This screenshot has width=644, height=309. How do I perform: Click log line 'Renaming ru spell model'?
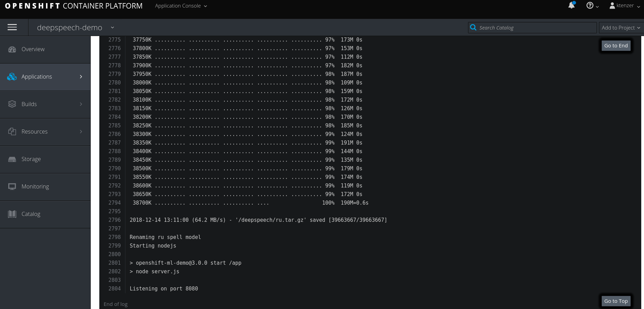[165, 237]
